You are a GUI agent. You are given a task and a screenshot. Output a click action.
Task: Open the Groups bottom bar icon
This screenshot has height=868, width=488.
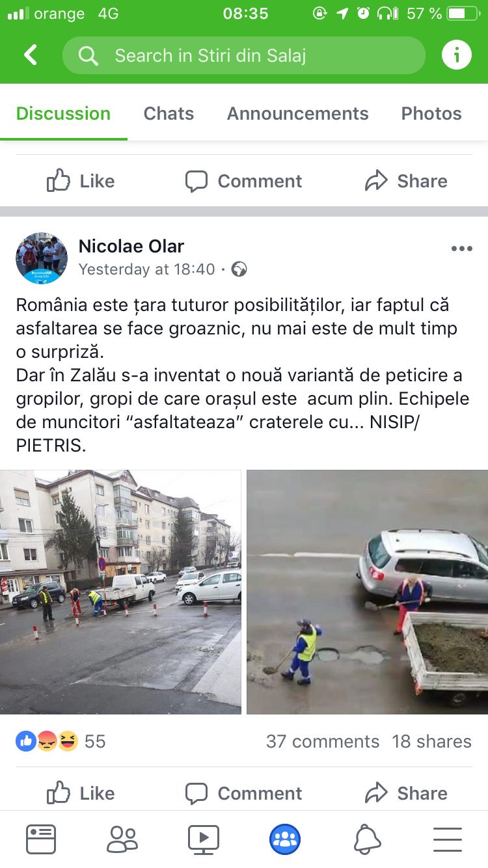coord(285,839)
